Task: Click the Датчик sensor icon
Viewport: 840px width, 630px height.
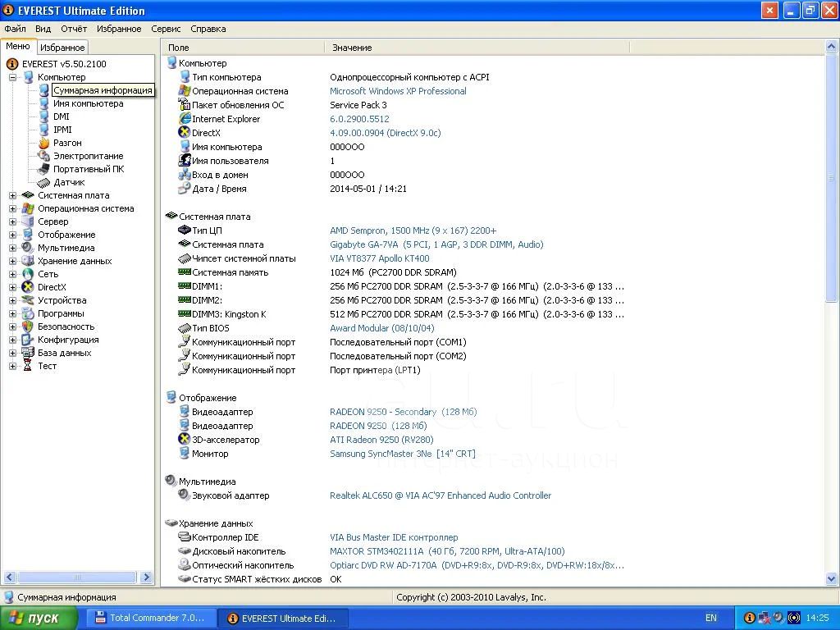Action: (x=44, y=182)
